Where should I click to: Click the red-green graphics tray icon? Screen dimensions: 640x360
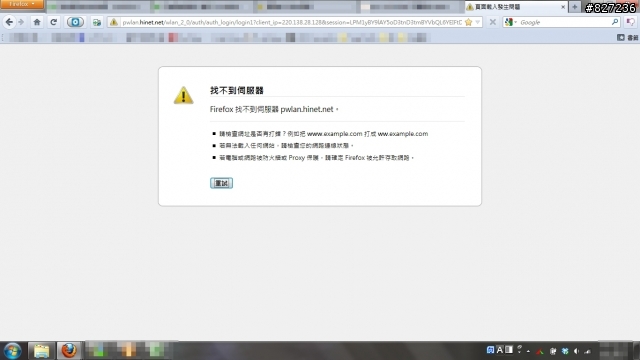(540, 351)
